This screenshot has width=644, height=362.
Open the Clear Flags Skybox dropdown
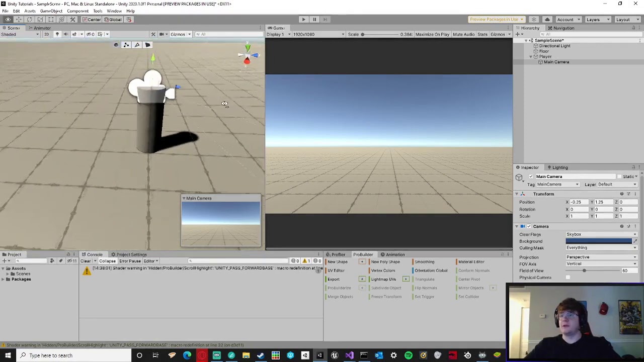click(x=602, y=234)
